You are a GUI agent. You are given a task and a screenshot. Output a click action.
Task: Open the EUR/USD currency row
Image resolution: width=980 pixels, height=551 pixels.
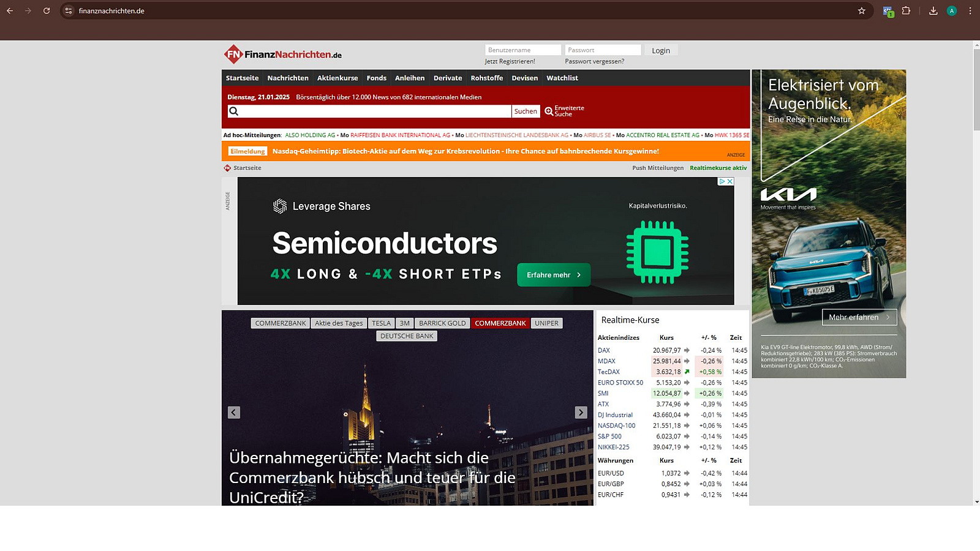coord(673,473)
